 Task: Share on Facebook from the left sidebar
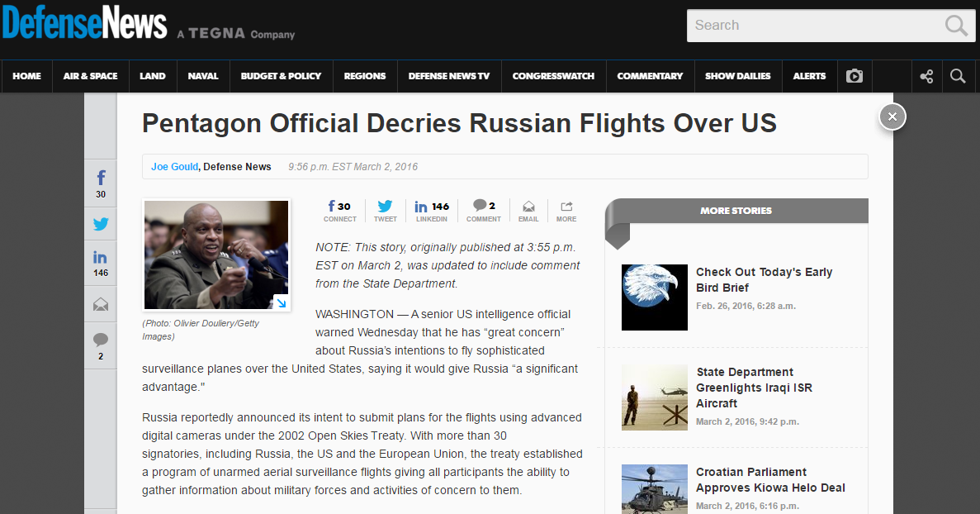pos(101,183)
